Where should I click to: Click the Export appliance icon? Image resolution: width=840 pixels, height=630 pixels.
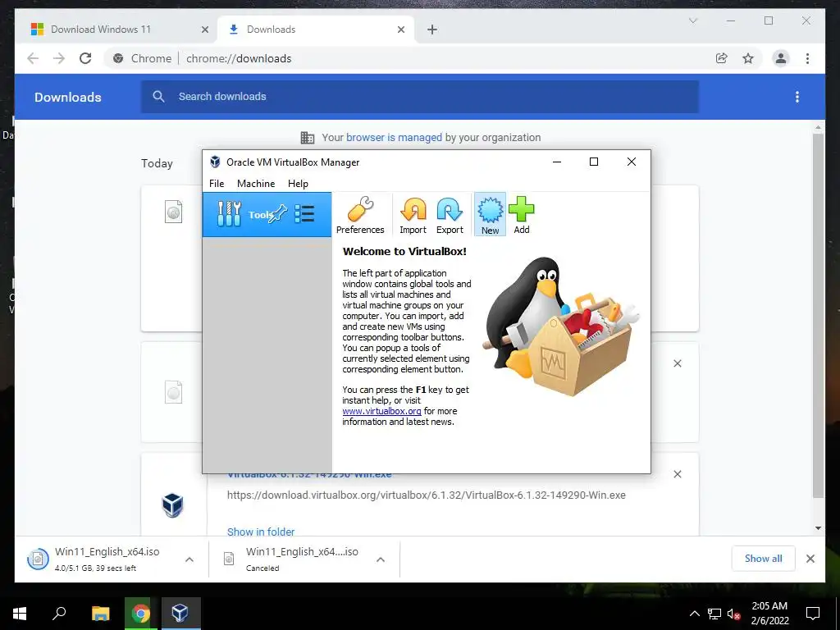[450, 215]
